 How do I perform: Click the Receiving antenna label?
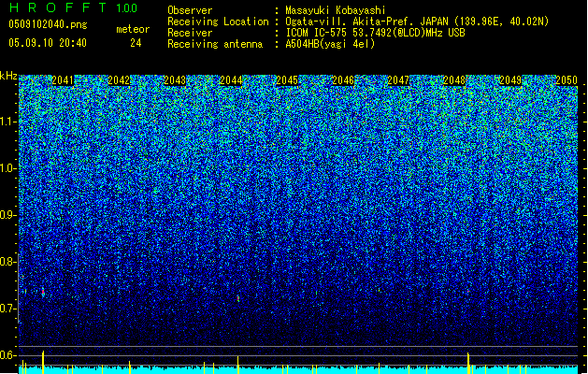coord(215,44)
